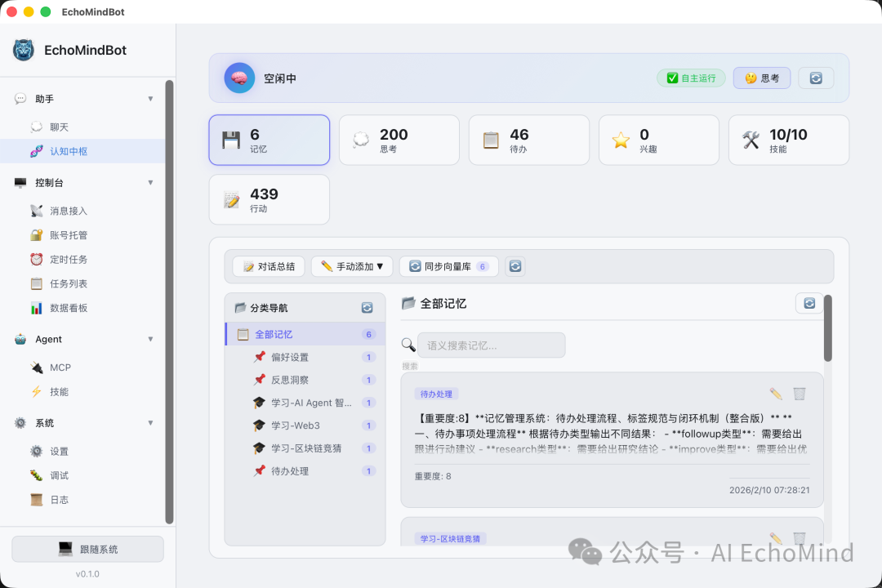Open the EchoMindBot menu in the menu bar
Viewport: 882px width, 588px height.
click(92, 11)
